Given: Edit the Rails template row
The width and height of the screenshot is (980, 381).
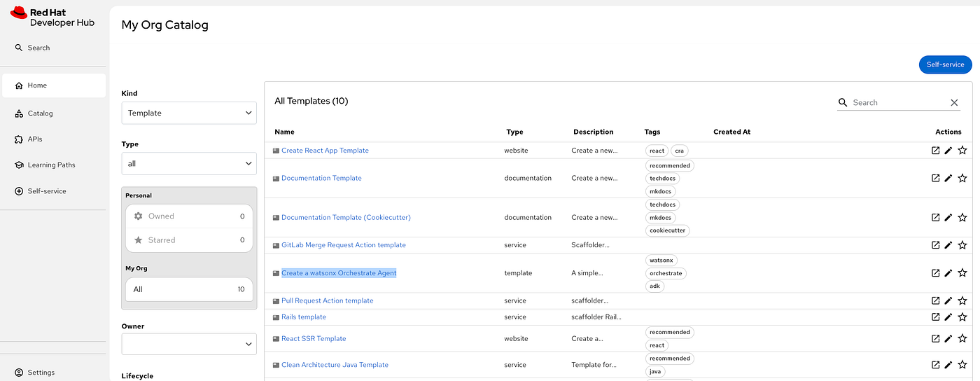Looking at the screenshot, I should [948, 317].
